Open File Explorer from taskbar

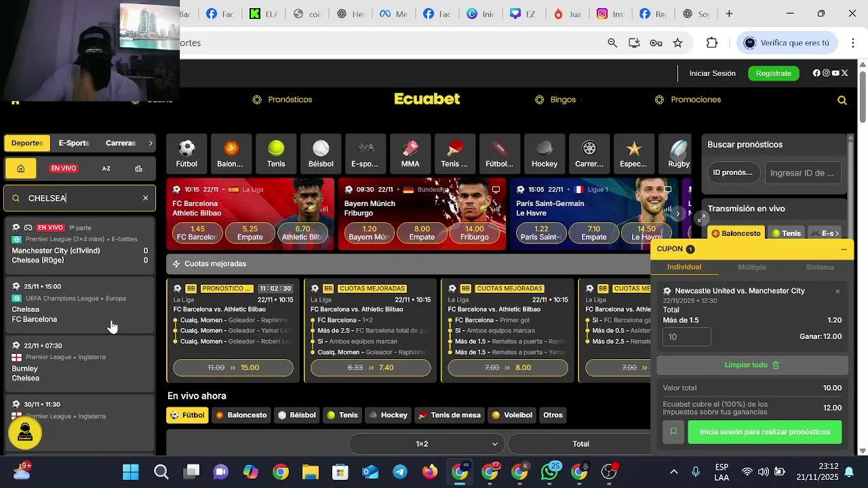[x=310, y=472]
